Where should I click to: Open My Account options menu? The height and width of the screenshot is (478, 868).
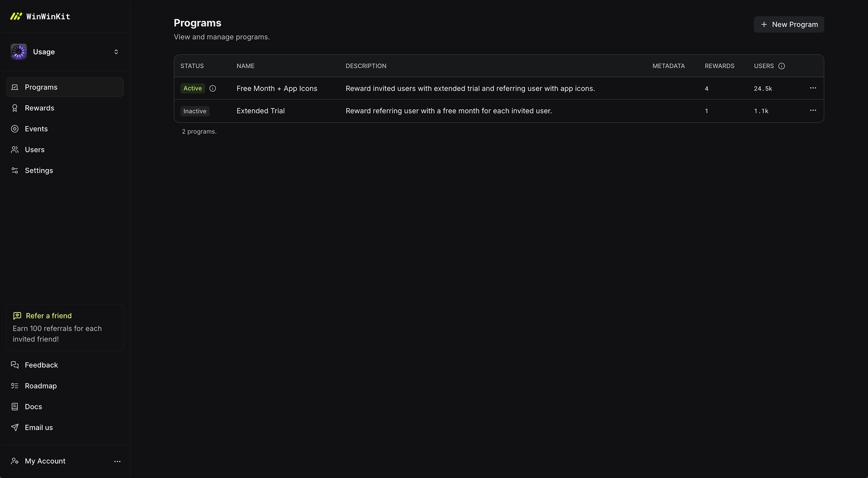tap(117, 461)
